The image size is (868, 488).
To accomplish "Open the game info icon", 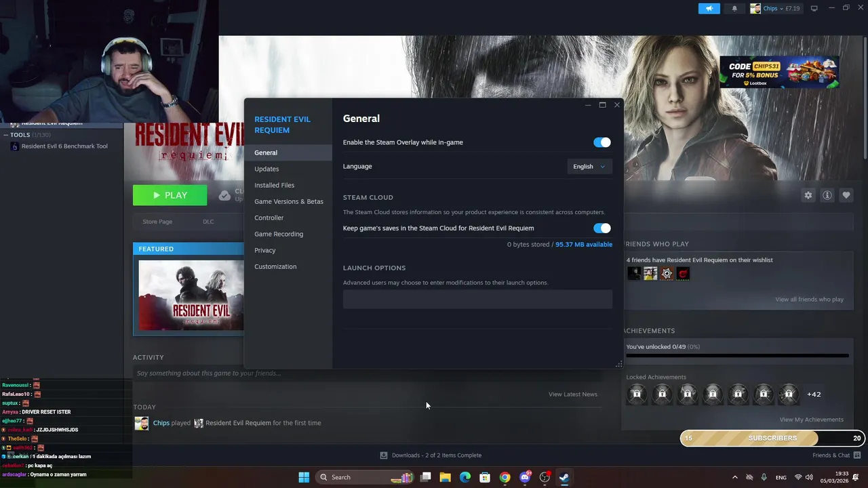I will coord(827,195).
